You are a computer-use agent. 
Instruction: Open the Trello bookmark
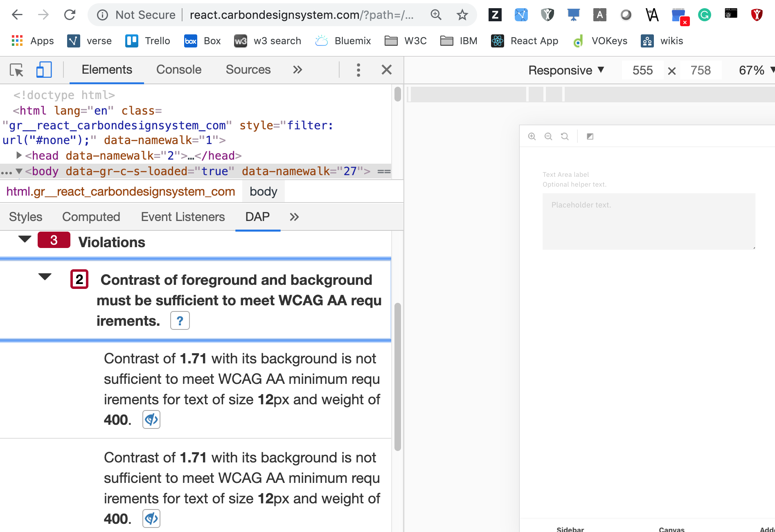coord(146,41)
